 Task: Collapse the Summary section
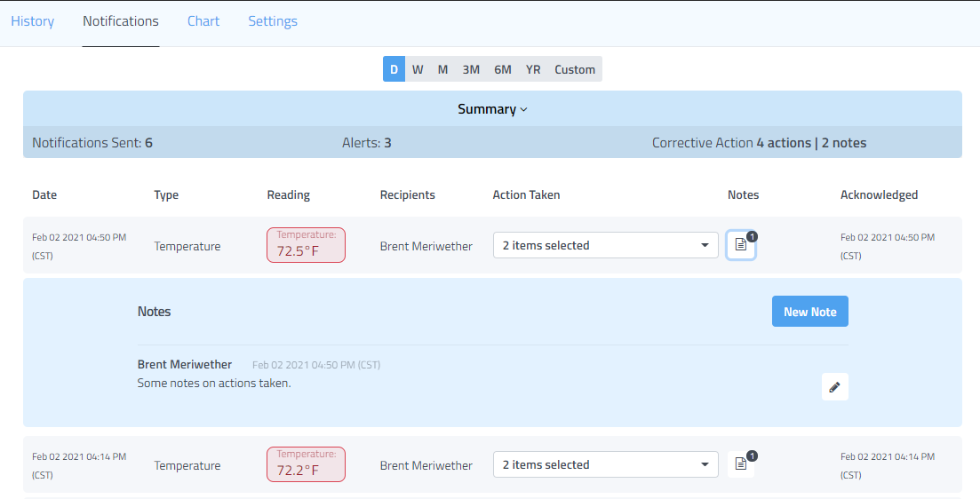click(492, 109)
